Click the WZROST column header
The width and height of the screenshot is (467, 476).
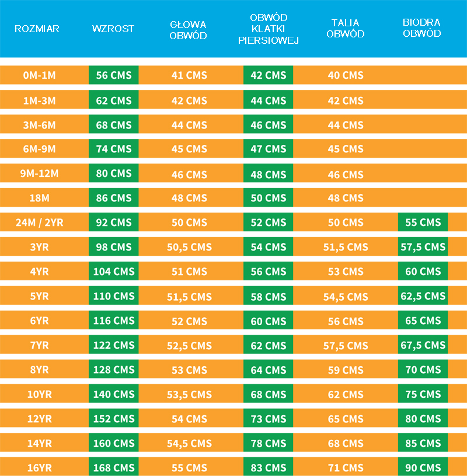pos(113,29)
